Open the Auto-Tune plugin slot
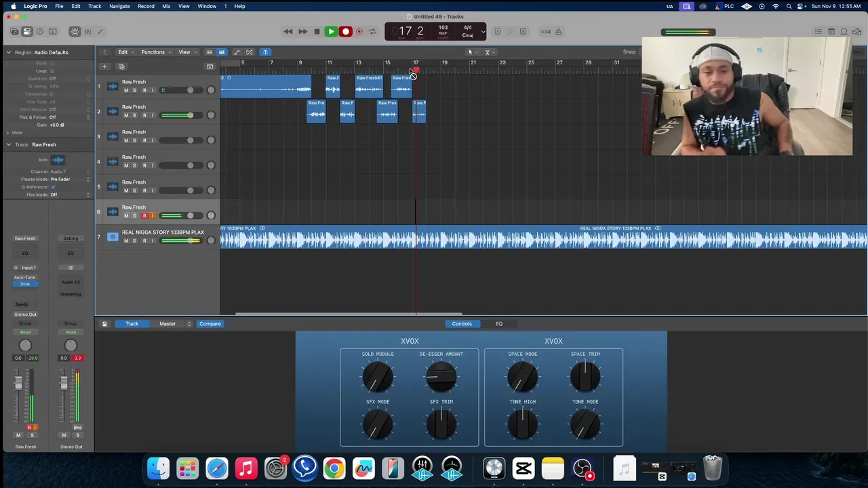Image resolution: width=868 pixels, height=488 pixels. click(x=25, y=277)
